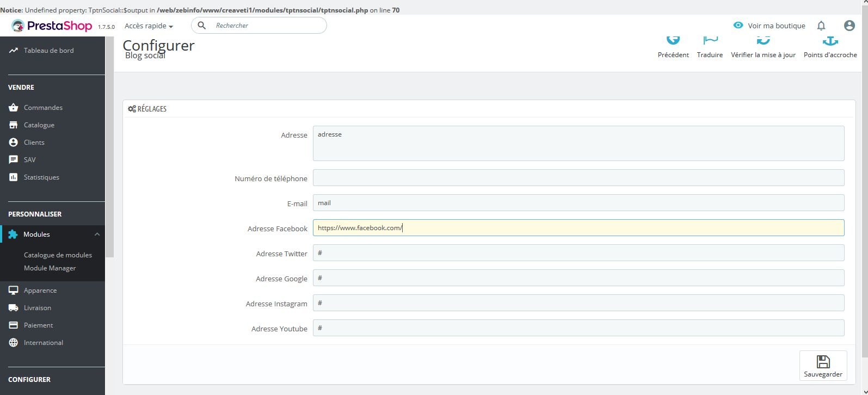Click the Numéro de téléphone field
This screenshot has width=868, height=395.
tap(578, 178)
